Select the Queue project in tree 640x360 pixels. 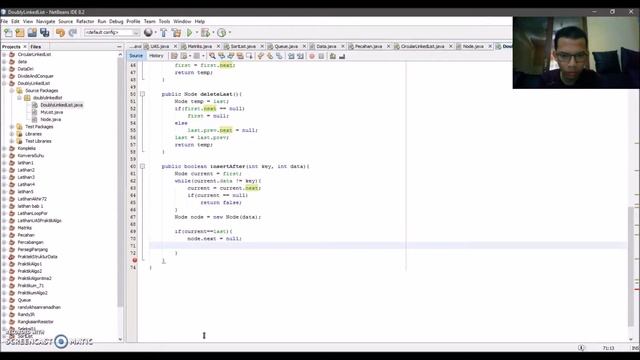tap(24, 300)
